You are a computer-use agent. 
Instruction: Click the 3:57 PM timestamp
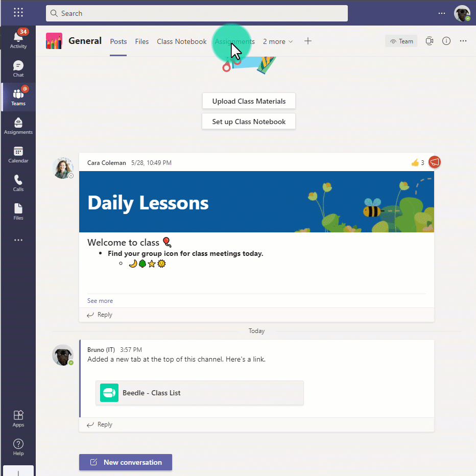click(131, 350)
